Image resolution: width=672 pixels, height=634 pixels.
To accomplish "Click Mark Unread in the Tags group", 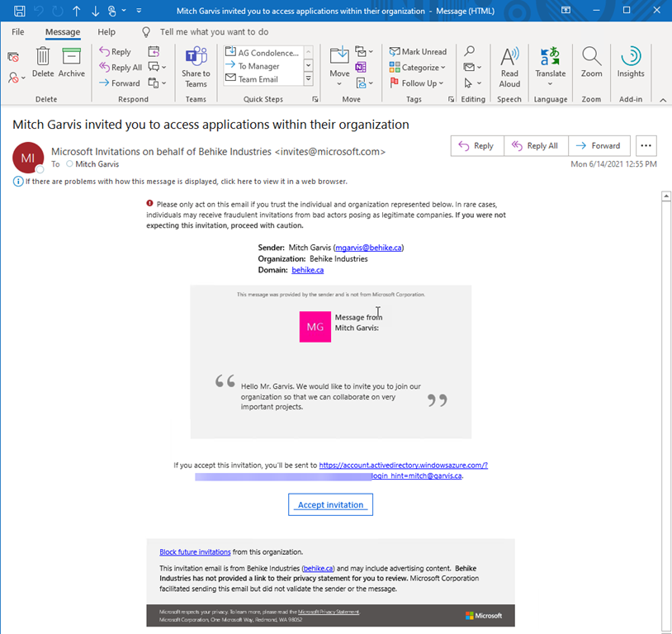I will click(418, 51).
